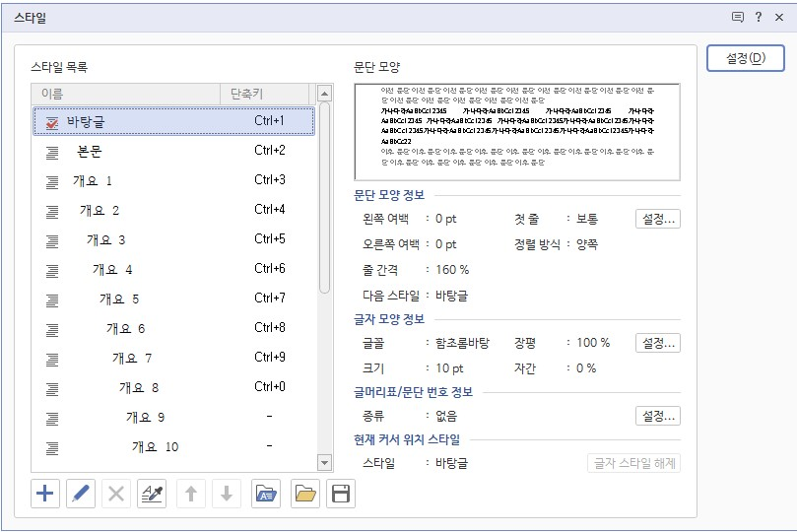This screenshot has height=532, width=797.
Task: Click the paragraph icon beside 본문
Action: click(x=52, y=152)
